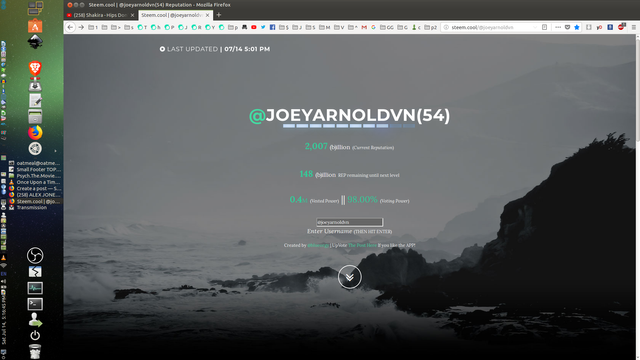640x360 pixels.
Task: Toggle Reader View icon in address bar
Action: pos(544,27)
